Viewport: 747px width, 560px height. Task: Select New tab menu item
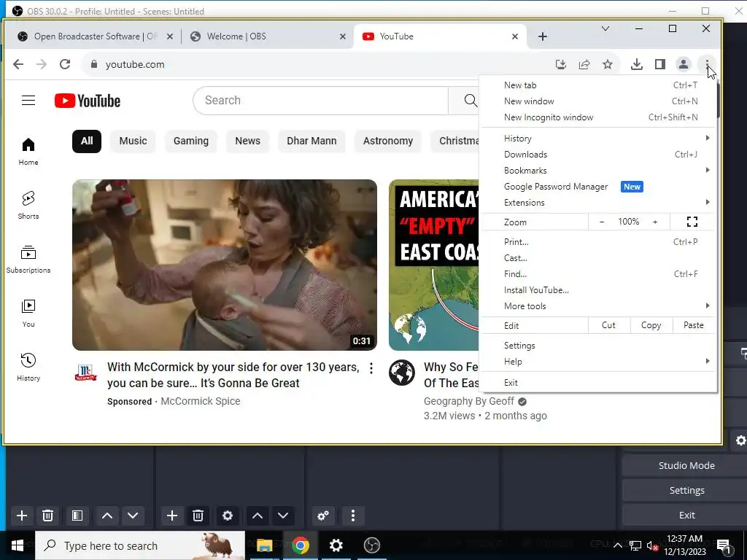click(x=598, y=85)
